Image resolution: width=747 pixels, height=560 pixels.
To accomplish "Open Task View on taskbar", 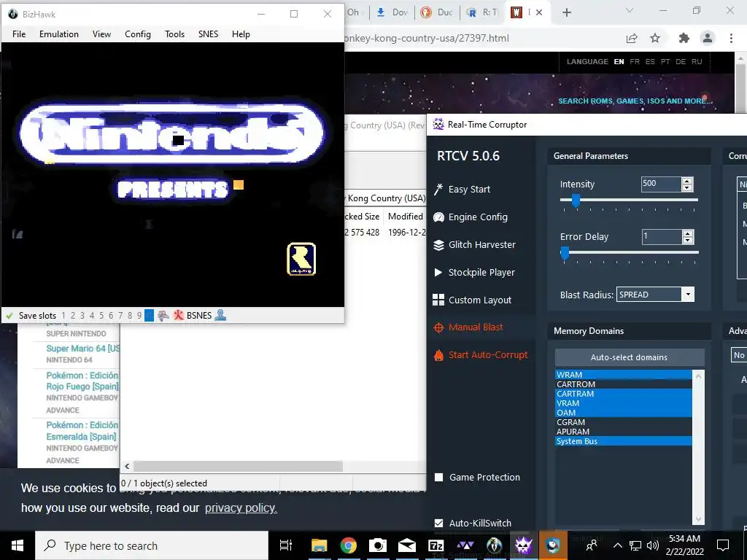I will click(x=286, y=545).
